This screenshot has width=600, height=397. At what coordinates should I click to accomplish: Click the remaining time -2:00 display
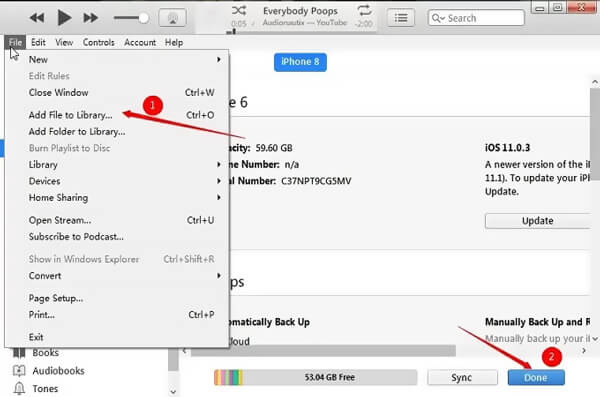pyautogui.click(x=364, y=24)
